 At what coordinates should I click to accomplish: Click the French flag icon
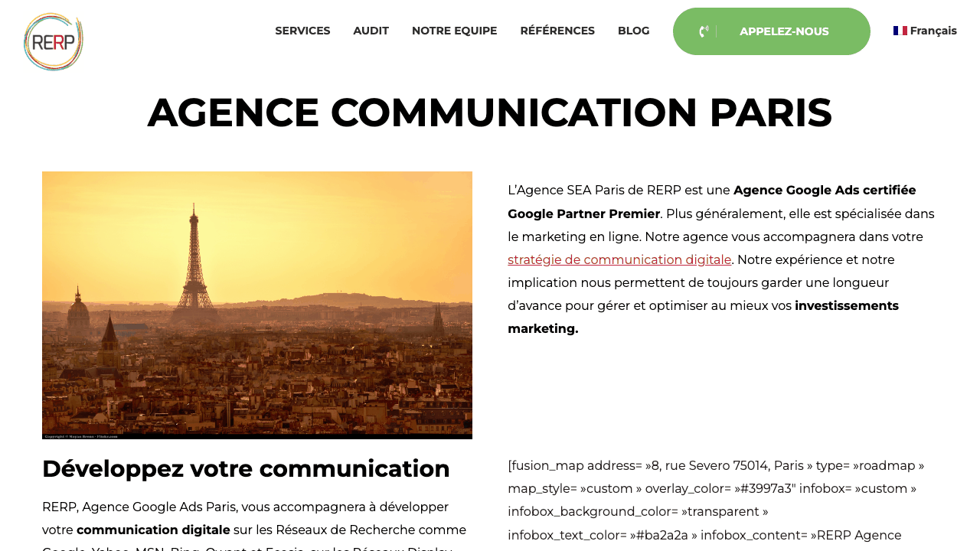(900, 31)
